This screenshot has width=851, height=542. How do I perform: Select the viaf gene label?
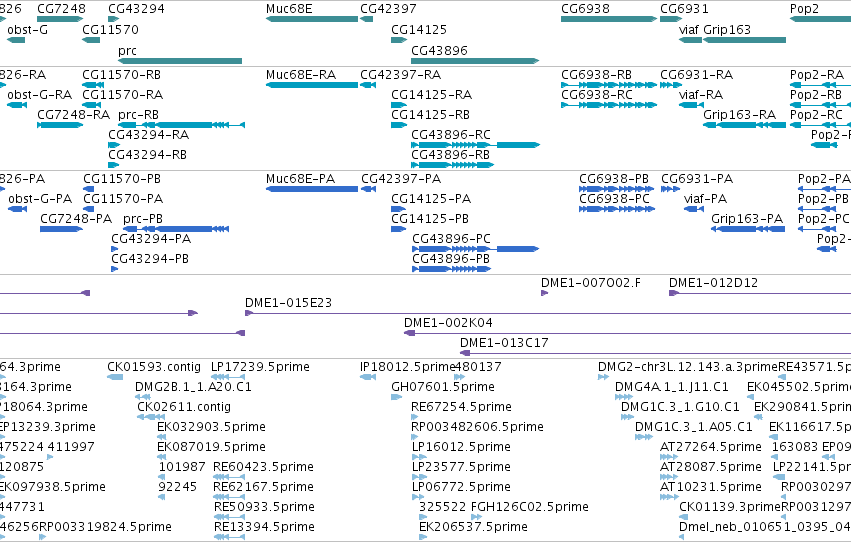689,29
